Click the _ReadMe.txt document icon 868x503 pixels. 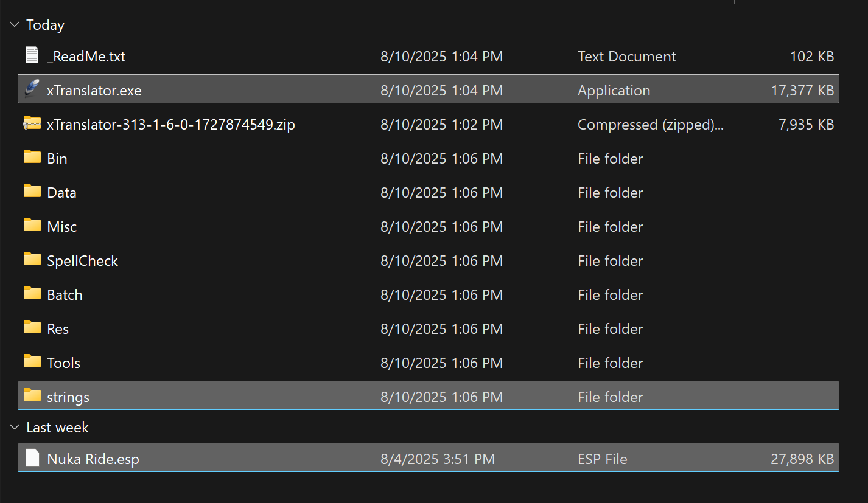pos(32,55)
